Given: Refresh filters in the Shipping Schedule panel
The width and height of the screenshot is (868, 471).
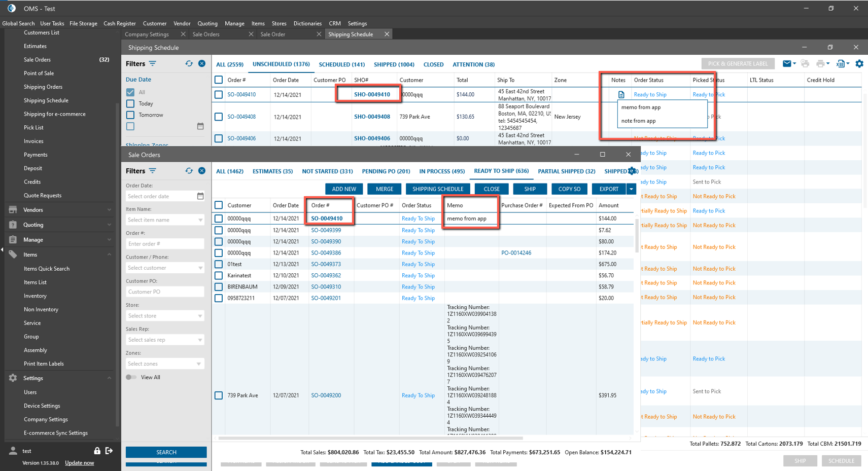Looking at the screenshot, I should (x=189, y=63).
